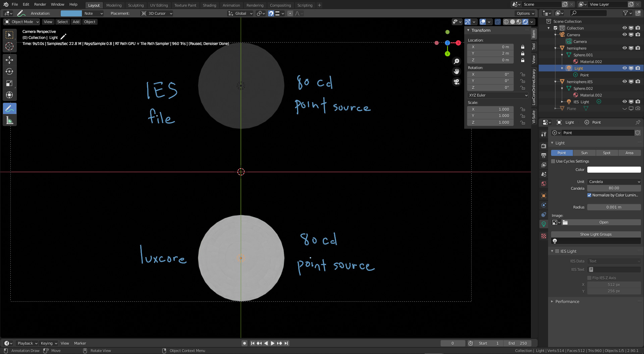Select the Cursor tool in the toolbar
The height and width of the screenshot is (354, 644).
9,46
